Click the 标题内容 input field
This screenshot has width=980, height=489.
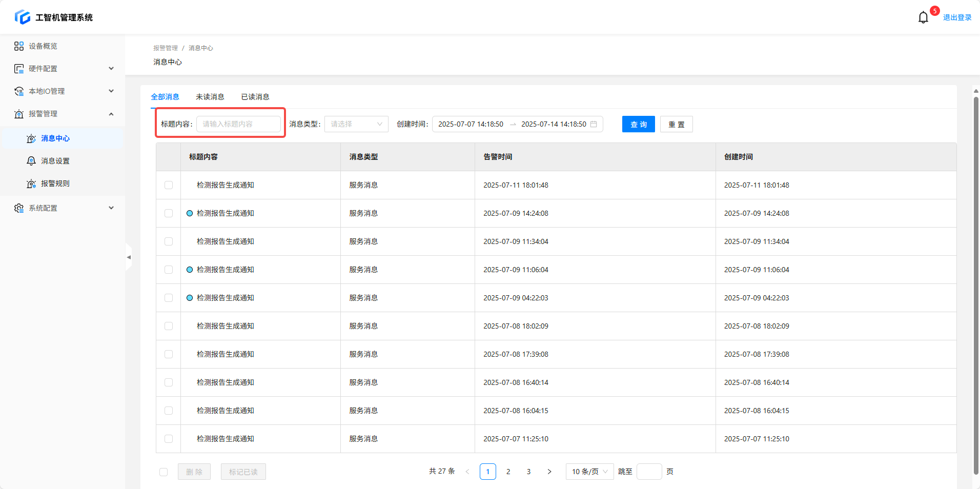pos(238,124)
